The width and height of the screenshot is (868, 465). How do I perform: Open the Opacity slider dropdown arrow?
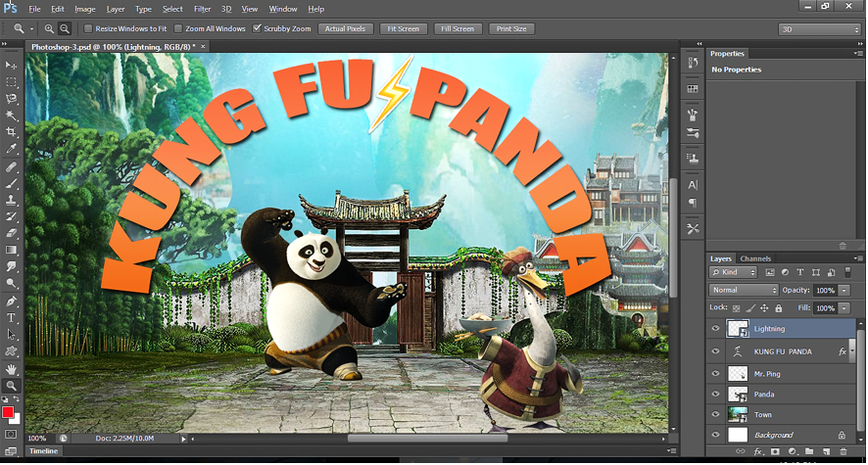point(844,291)
